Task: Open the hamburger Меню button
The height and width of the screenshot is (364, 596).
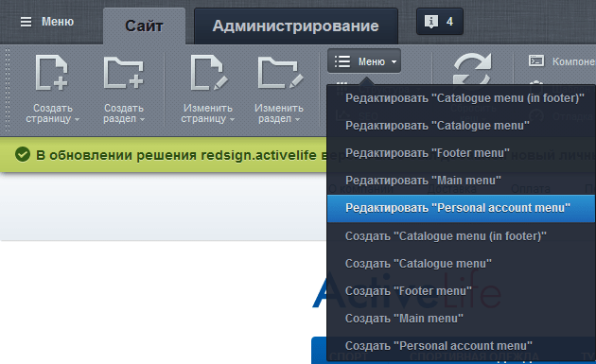Action: point(46,22)
